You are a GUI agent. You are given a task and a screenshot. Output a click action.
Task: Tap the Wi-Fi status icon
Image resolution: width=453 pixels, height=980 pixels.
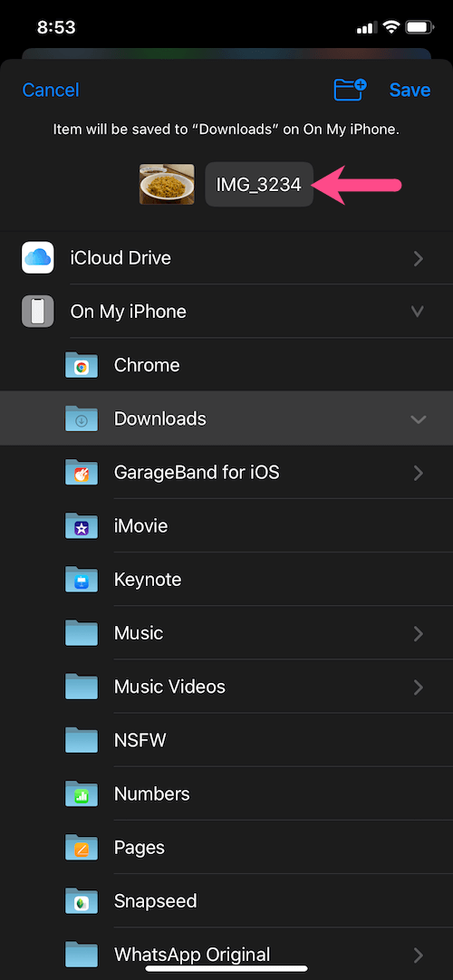(x=391, y=27)
